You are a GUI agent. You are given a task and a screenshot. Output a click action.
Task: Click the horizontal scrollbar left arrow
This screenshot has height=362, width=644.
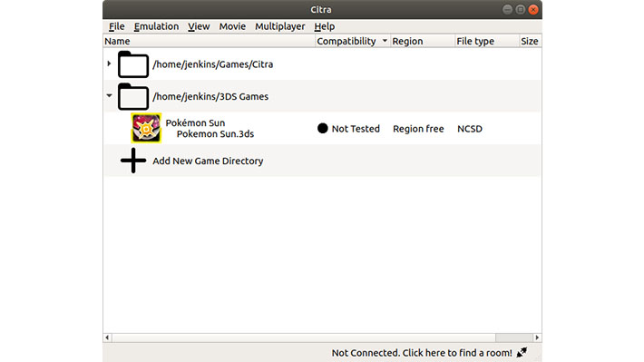click(x=107, y=338)
